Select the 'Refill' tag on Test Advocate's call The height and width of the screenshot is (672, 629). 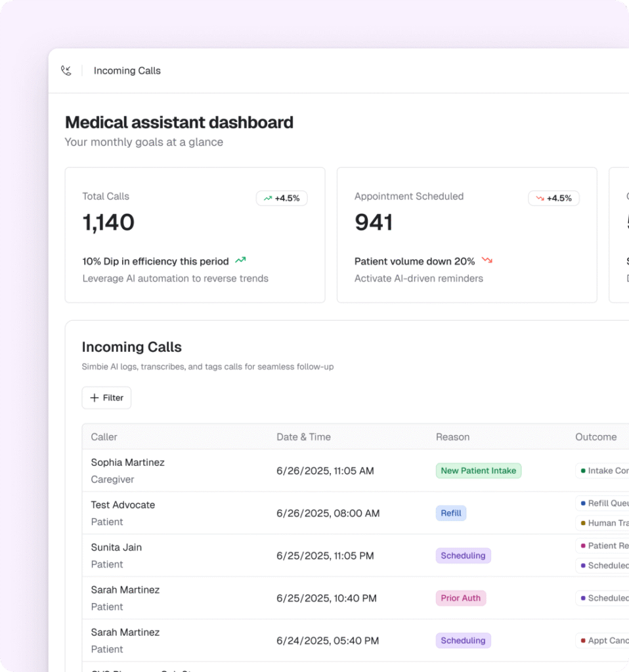coord(450,513)
